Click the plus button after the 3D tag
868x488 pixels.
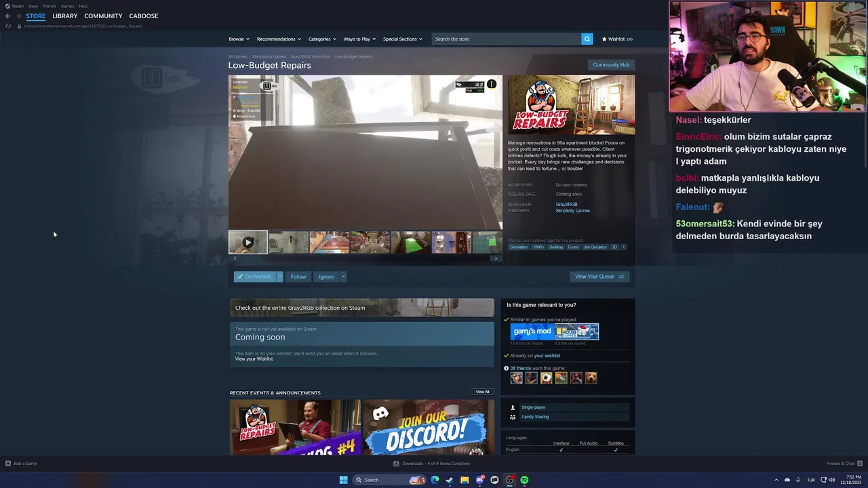click(x=623, y=247)
